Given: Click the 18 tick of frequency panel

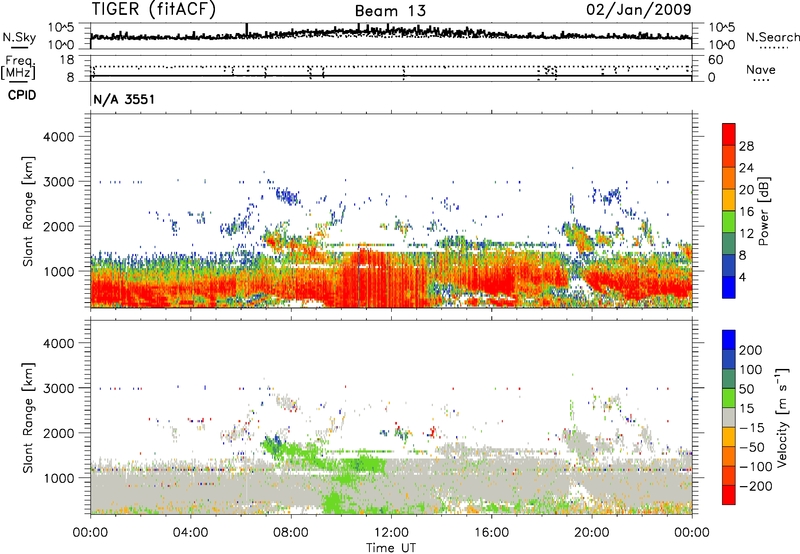Looking at the screenshot, I should (x=67, y=60).
